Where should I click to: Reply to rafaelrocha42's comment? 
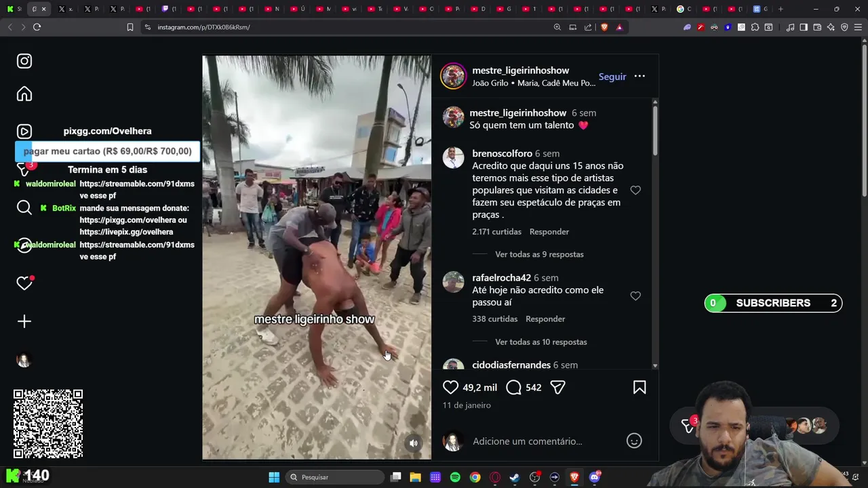tap(545, 319)
